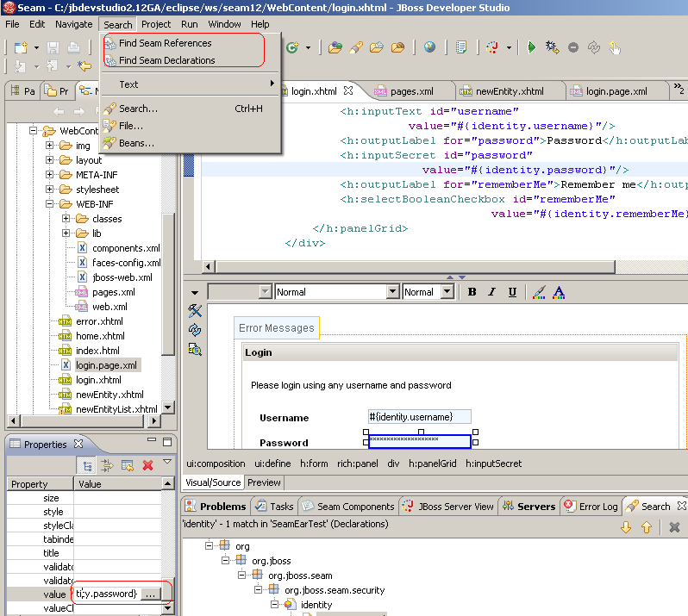Choose Find Seam References menu item
688x616 pixels.
165,43
